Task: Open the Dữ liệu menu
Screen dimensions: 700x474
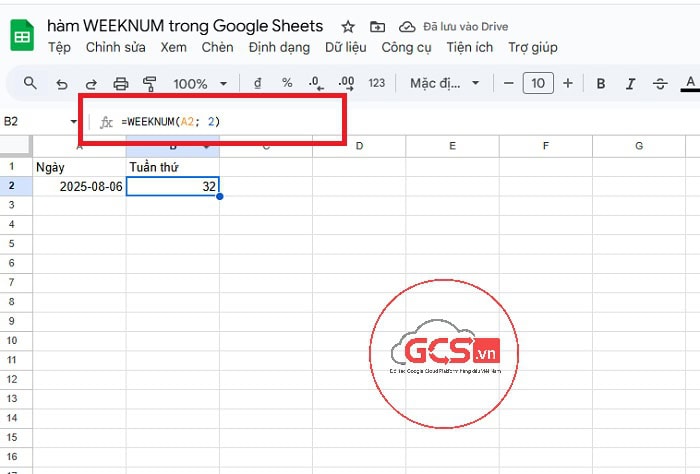Action: coord(345,47)
